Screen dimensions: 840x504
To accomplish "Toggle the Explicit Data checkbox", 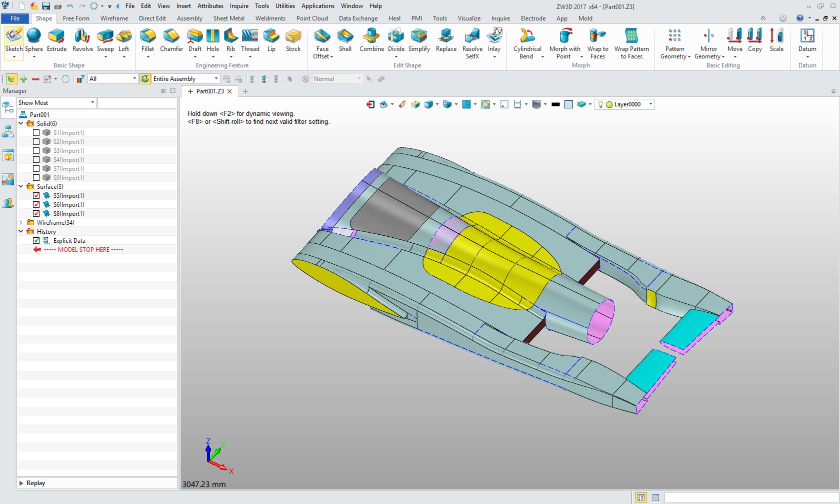I will tap(36, 241).
